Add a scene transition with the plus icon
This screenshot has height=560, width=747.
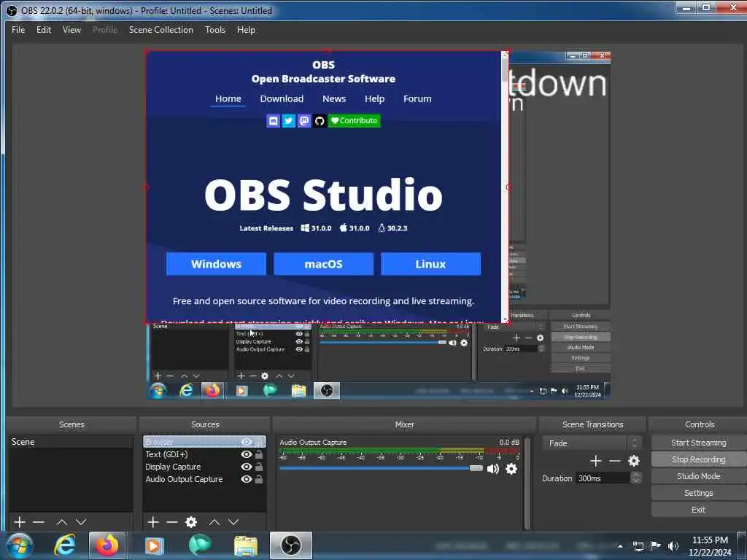[x=595, y=461]
